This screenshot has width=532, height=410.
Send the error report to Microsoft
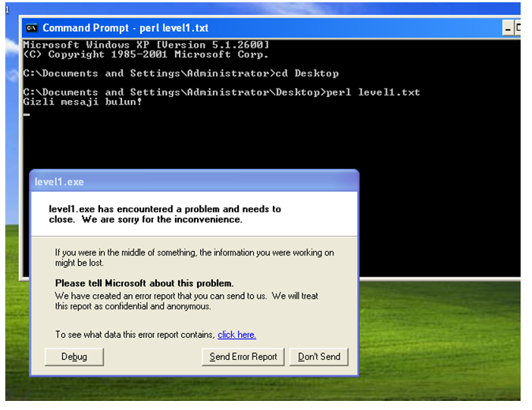(243, 356)
